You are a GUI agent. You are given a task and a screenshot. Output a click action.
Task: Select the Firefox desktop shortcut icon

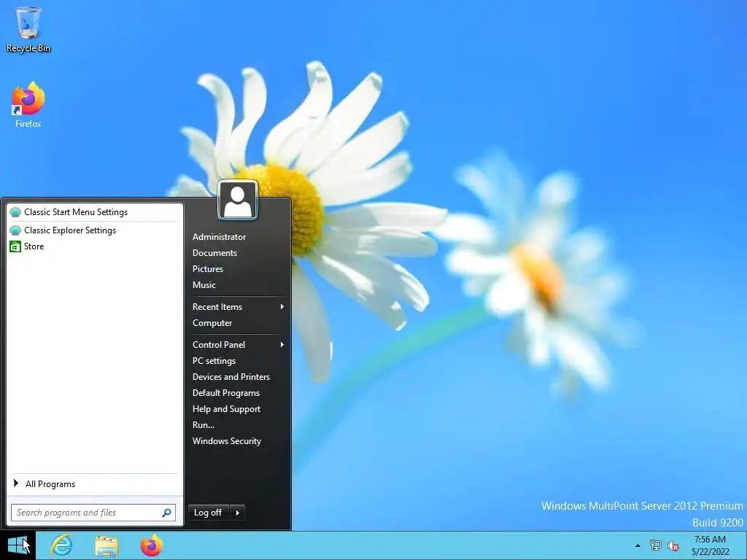tap(28, 104)
